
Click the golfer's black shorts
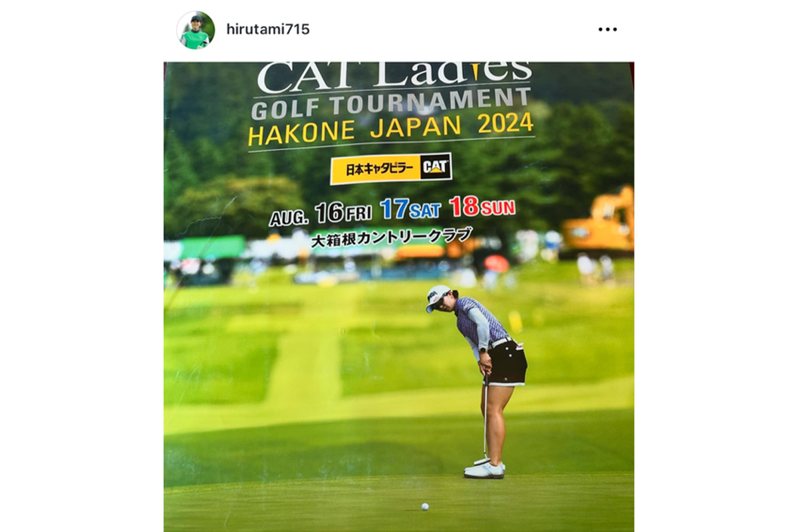[507, 362]
